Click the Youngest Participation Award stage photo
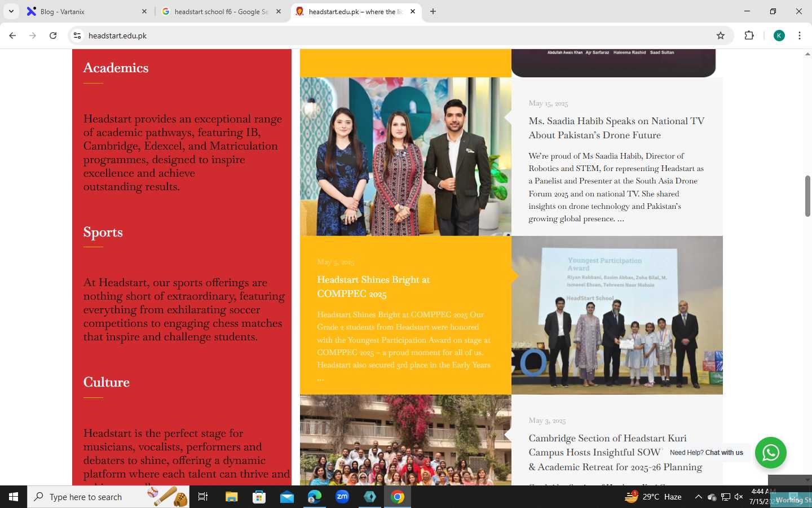Viewport: 812px width, 508px height. pos(617,315)
